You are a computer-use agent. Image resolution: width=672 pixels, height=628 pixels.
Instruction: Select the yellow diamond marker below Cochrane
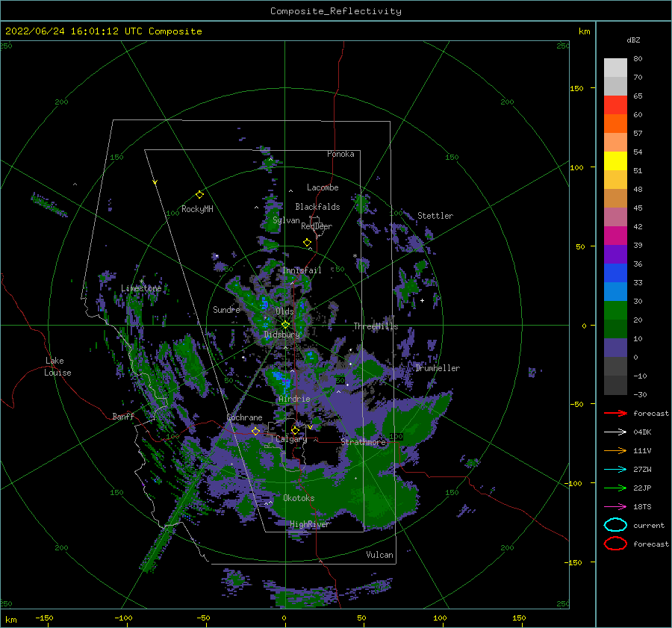(256, 431)
